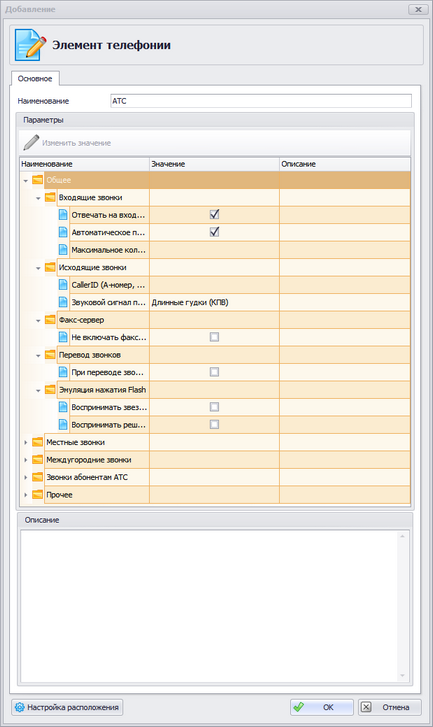Click the document icon beside CallerID parameter
The image size is (433, 727).
coord(63,285)
